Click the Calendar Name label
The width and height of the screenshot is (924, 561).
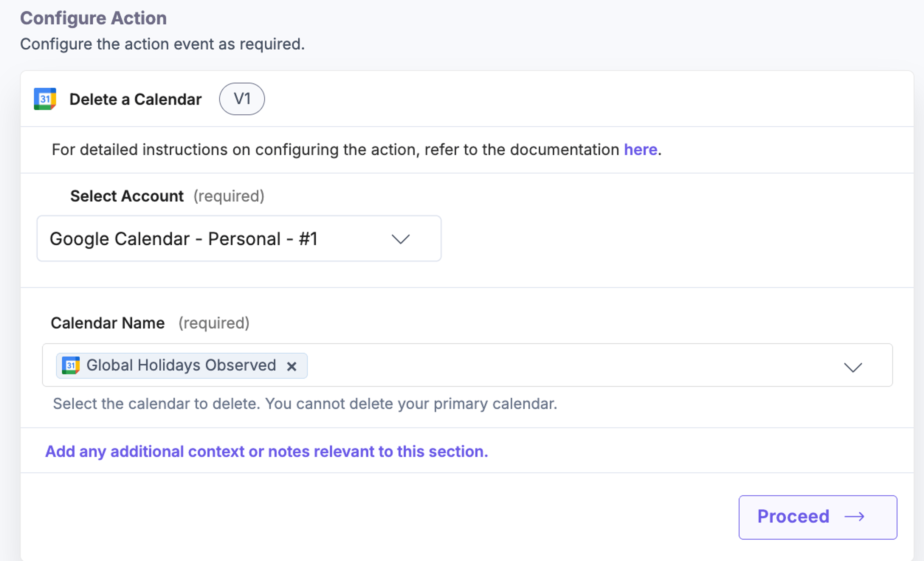pyautogui.click(x=108, y=323)
